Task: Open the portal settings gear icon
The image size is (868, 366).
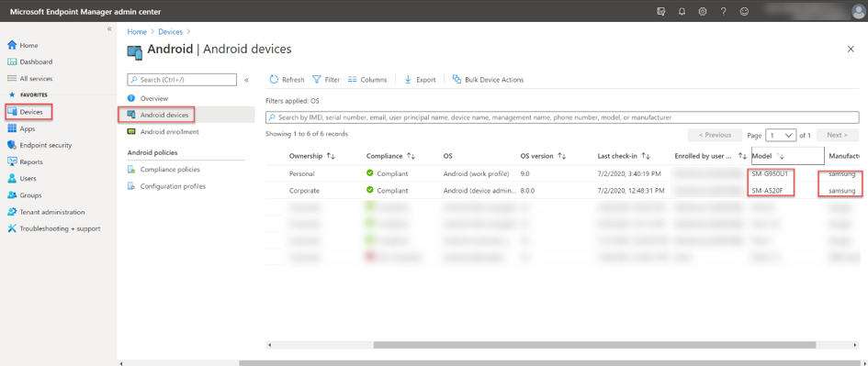Action: pyautogui.click(x=703, y=11)
